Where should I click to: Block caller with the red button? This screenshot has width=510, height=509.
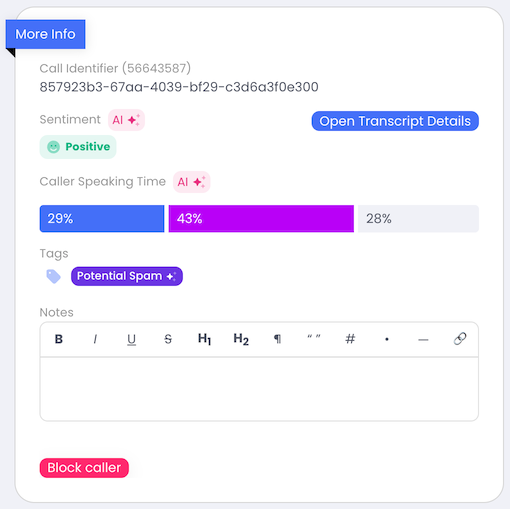[84, 468]
